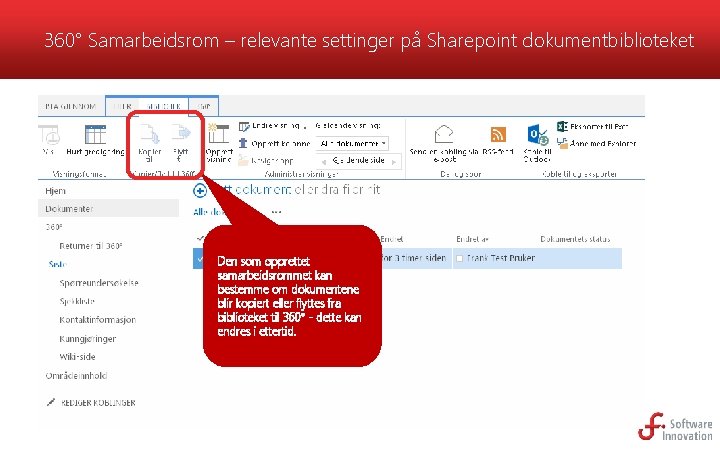Open the Spørreundersøkelse page link
This screenshot has height=450, width=720.
tap(99, 283)
